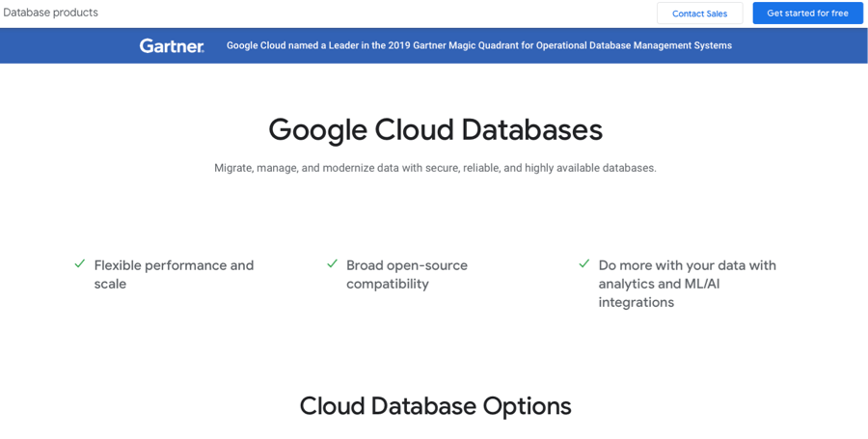Viewport: 868px width, 439px height.
Task: Select Broad open-source compatibility text
Action: tap(407, 275)
